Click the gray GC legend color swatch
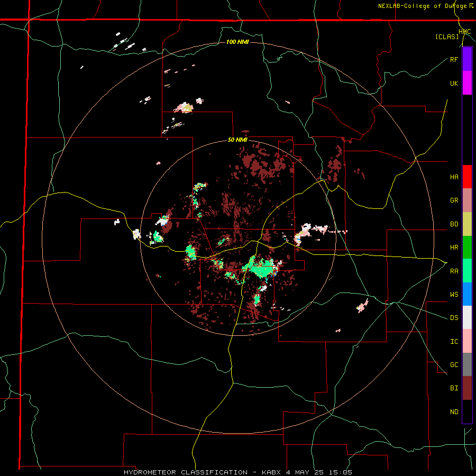The image size is (476, 476). [x=467, y=364]
